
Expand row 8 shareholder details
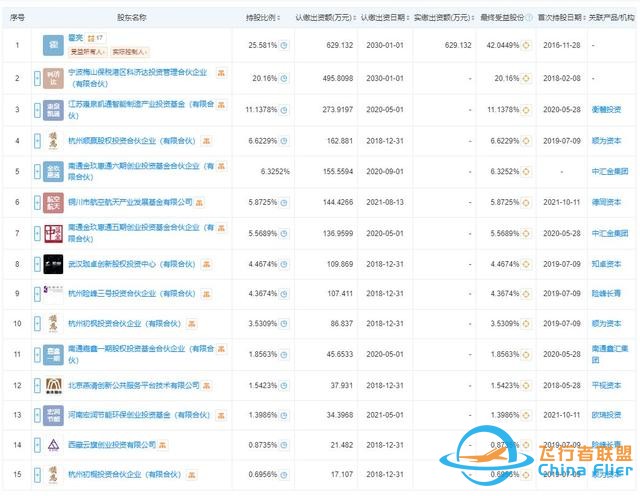(37, 265)
